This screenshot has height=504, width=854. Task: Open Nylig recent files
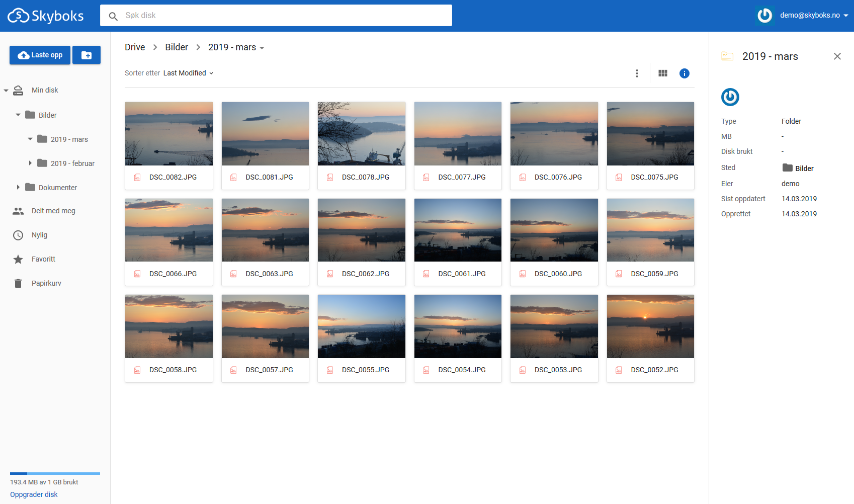39,235
